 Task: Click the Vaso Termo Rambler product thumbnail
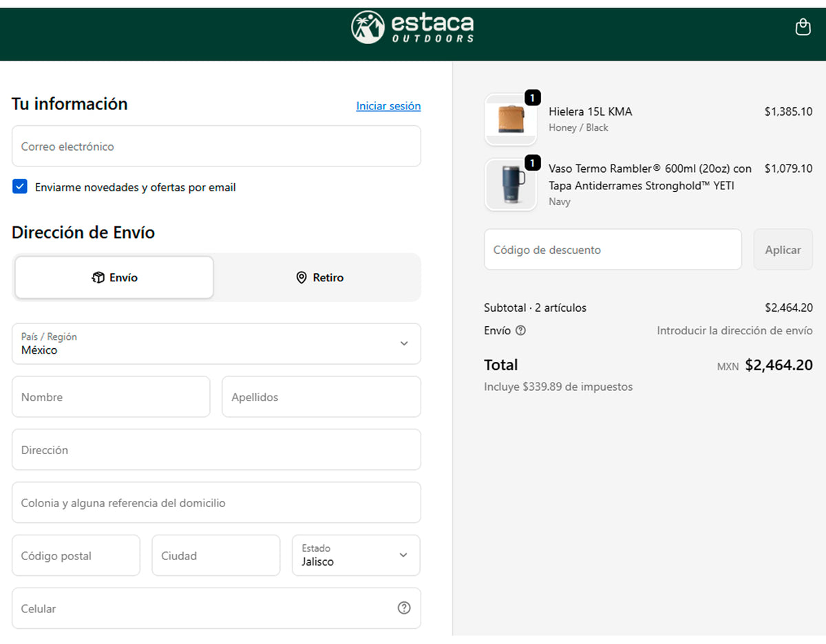511,184
